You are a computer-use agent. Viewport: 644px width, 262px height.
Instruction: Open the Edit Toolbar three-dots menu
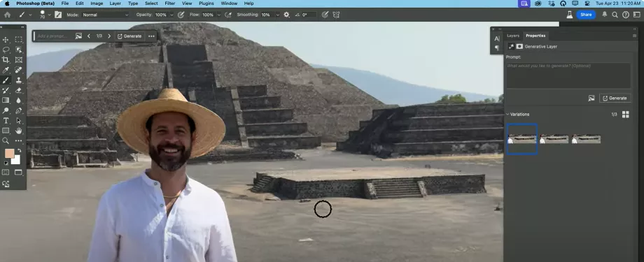pyautogui.click(x=18, y=140)
